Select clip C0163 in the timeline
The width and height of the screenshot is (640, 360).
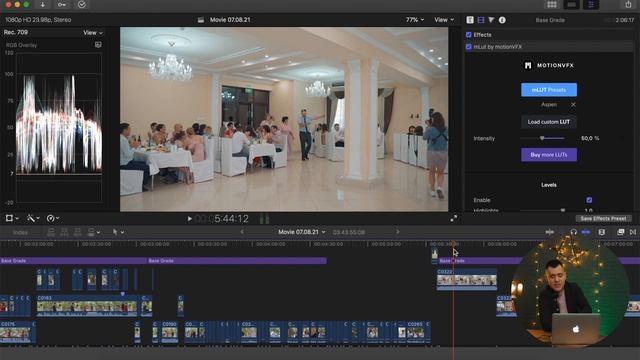pos(87,306)
